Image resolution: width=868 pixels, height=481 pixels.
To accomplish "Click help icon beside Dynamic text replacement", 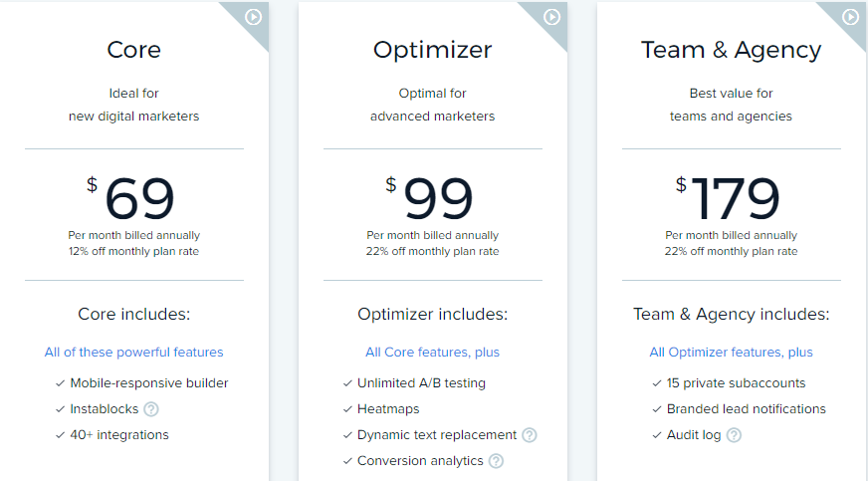I will 530,435.
